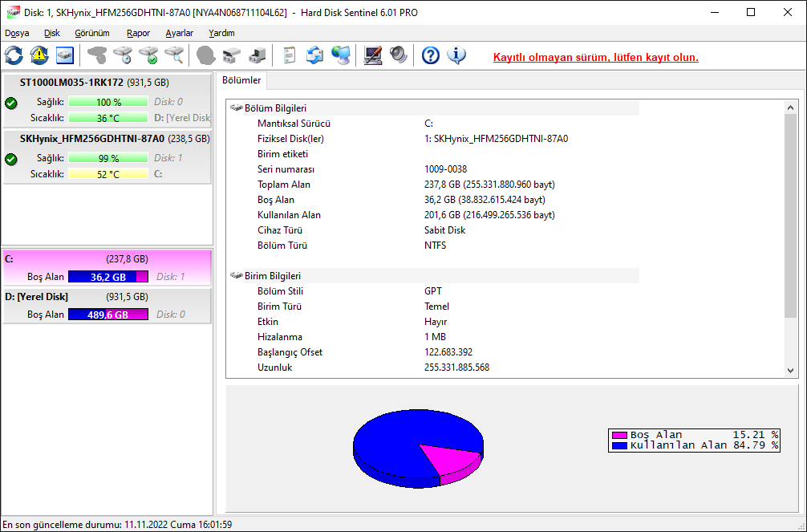The height and width of the screenshot is (532, 807).
Task: Click green check icon beside SKHynix disk
Action: click(x=10, y=159)
